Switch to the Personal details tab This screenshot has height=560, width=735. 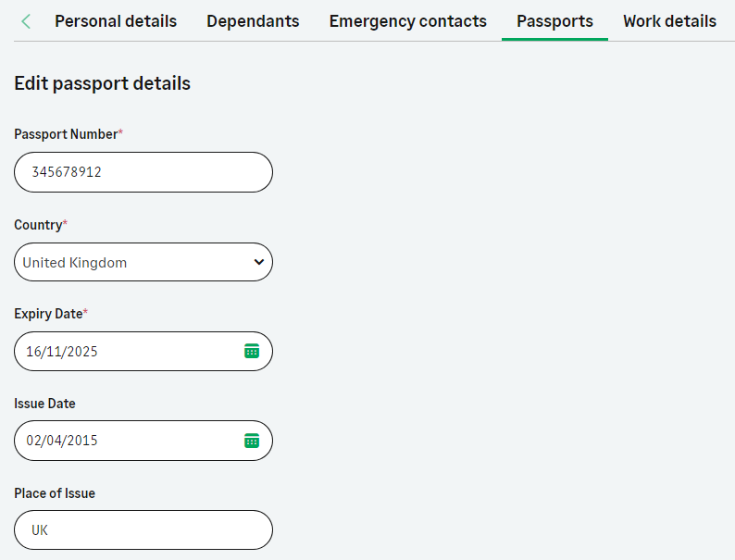coord(116,21)
